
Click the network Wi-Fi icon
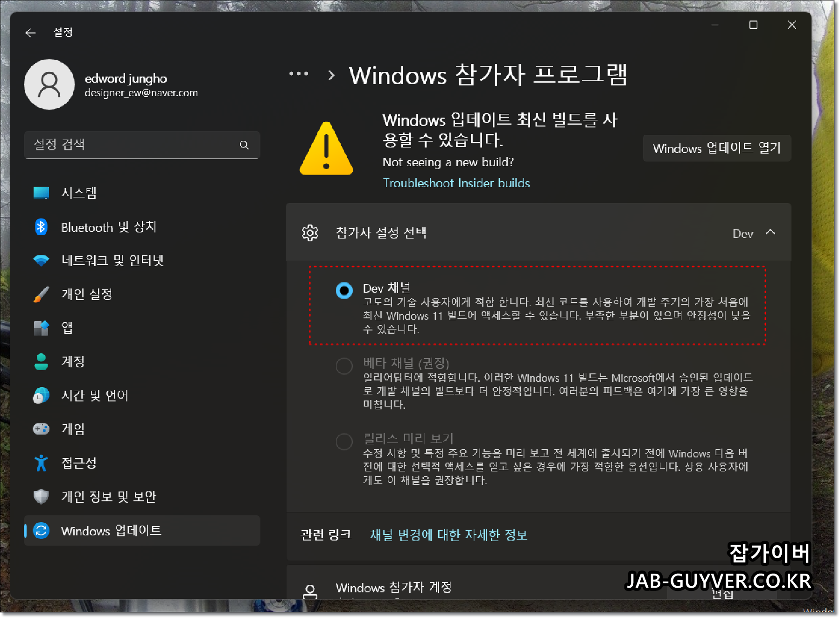[41, 260]
